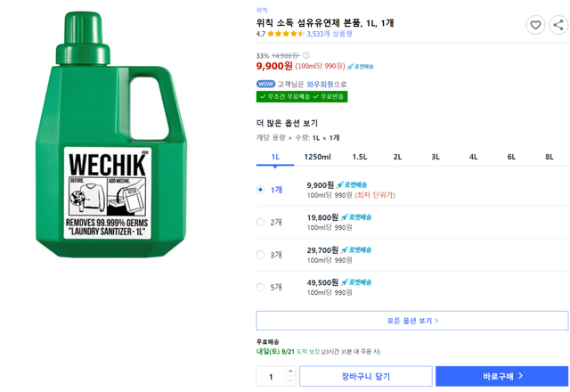Screen dimensions: 570x392
Task: Switch to the 1250ml size tab
Action: pos(317,157)
